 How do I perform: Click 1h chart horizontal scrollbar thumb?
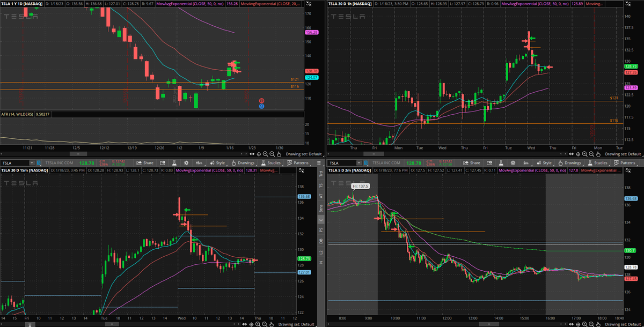[374, 153]
